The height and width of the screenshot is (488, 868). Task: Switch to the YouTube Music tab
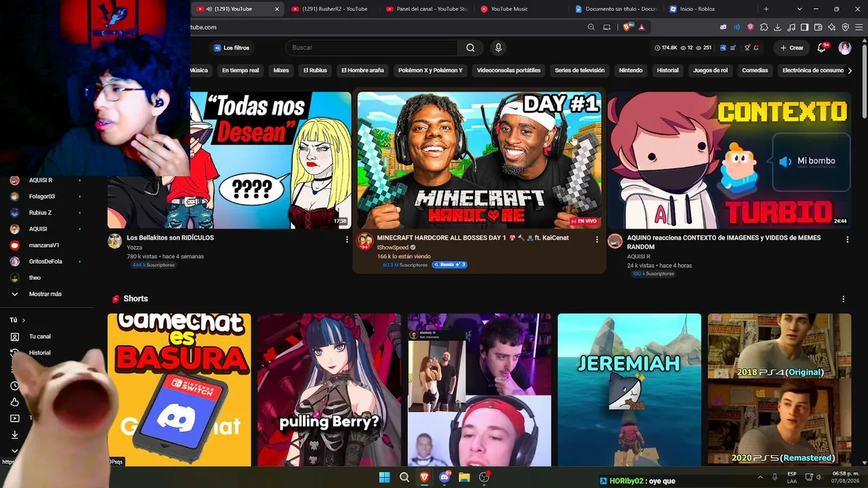point(520,9)
